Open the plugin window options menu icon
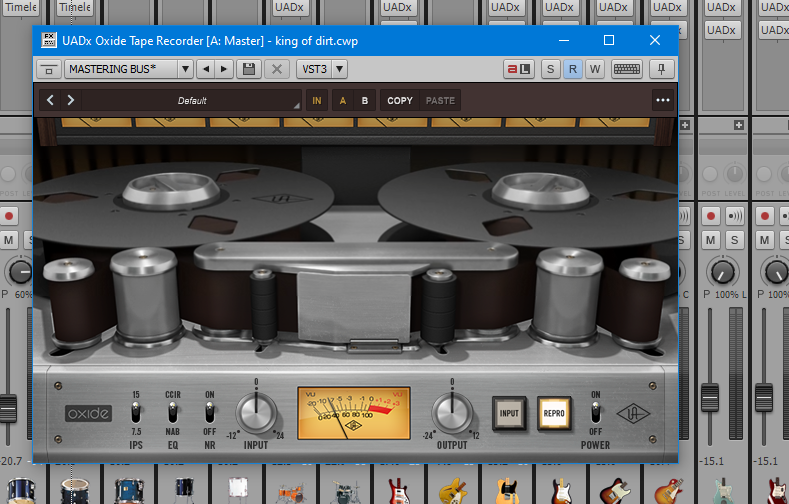The image size is (789, 504). [x=49, y=69]
